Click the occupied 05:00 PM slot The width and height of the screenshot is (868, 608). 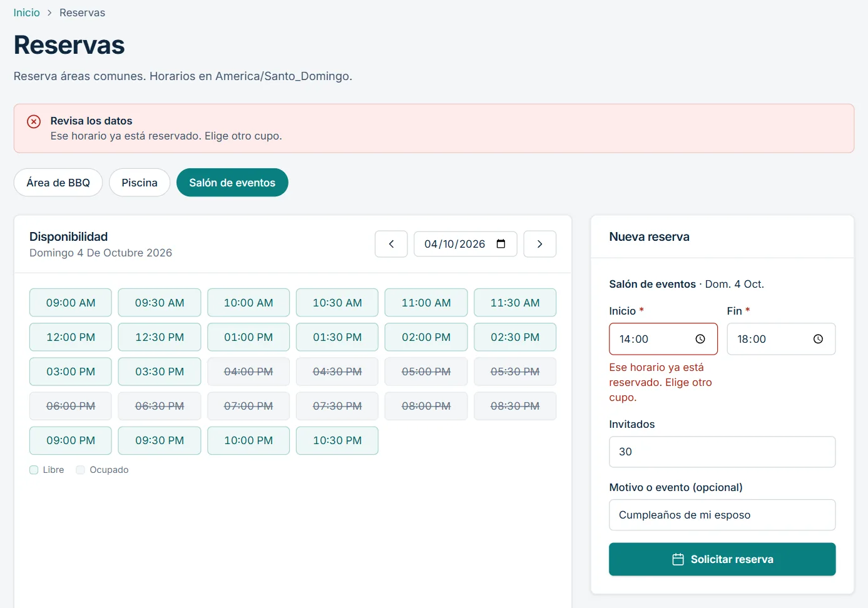(x=426, y=372)
